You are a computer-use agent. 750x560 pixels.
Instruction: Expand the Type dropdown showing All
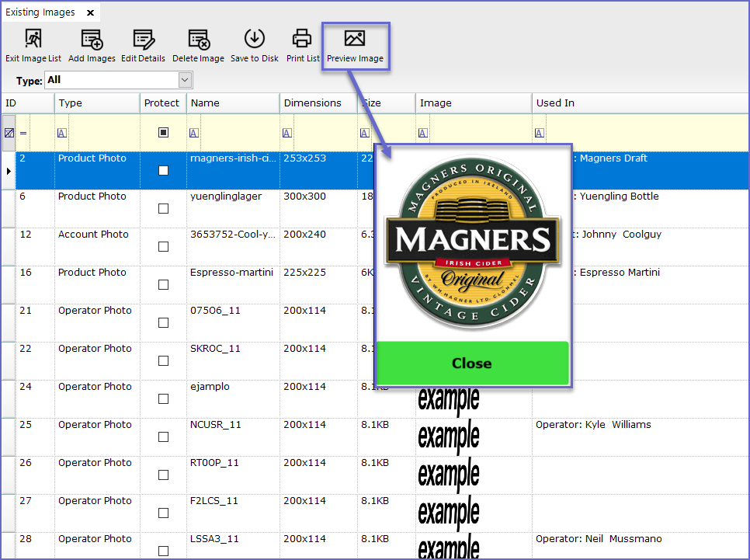click(185, 80)
